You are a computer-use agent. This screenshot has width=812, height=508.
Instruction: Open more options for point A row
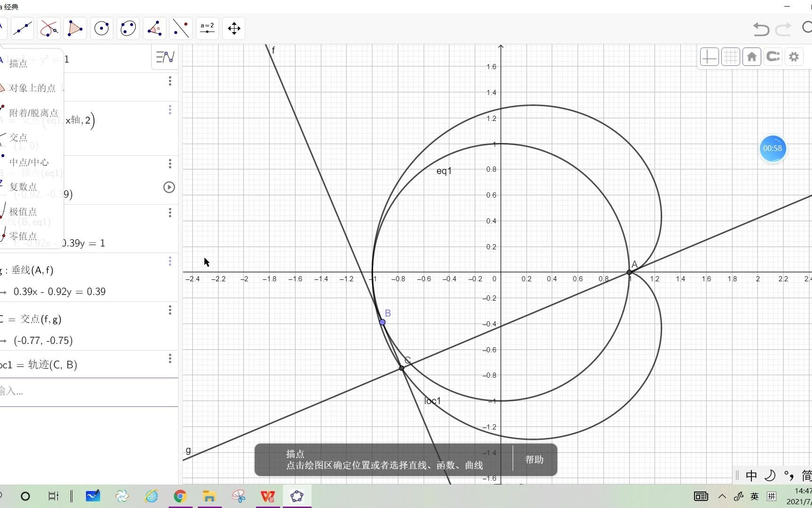(x=170, y=110)
